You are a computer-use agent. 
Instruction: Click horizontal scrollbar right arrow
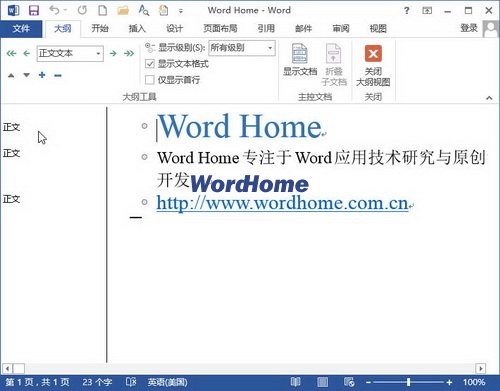[x=480, y=368]
